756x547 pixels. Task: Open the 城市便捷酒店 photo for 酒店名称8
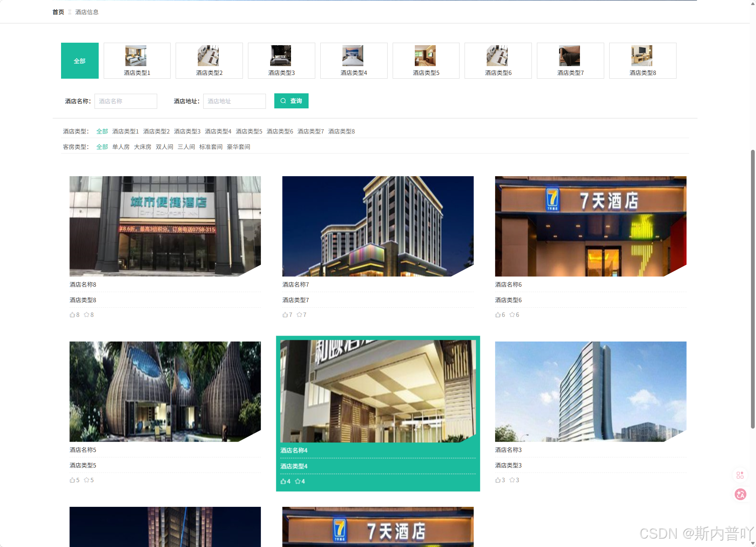[x=165, y=226]
